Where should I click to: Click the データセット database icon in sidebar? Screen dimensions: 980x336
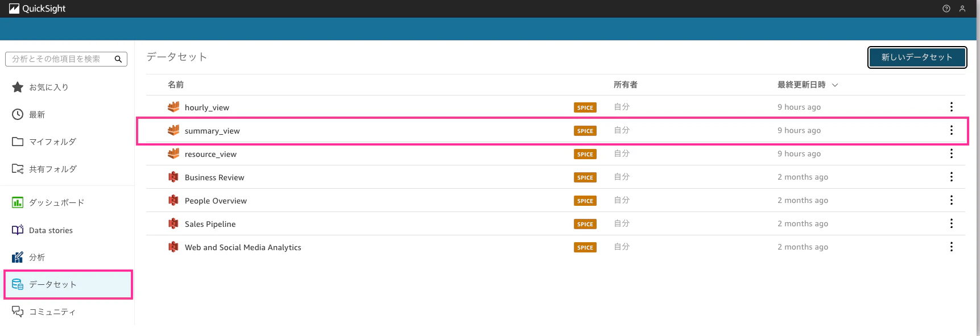point(18,284)
